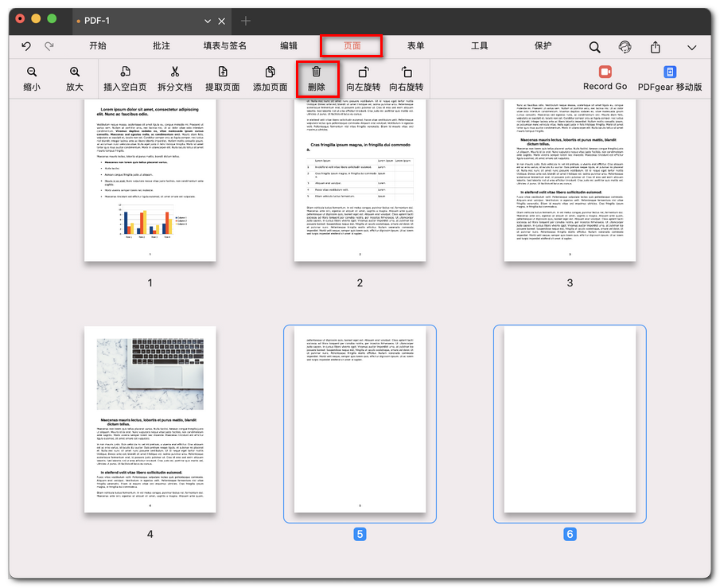Image resolution: width=720 pixels, height=588 pixels.
Task: Open the PDF-1 tab dropdown arrow
Action: pyautogui.click(x=208, y=21)
